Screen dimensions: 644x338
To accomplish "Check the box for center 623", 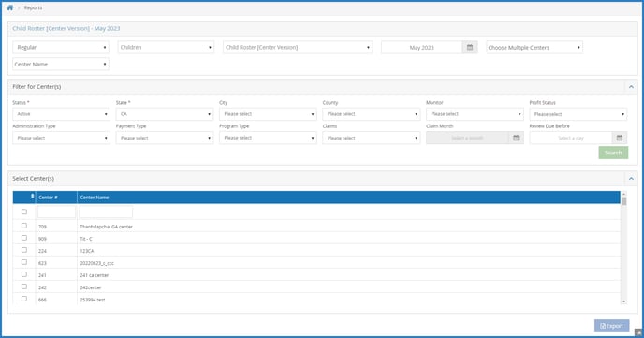I will [24, 262].
